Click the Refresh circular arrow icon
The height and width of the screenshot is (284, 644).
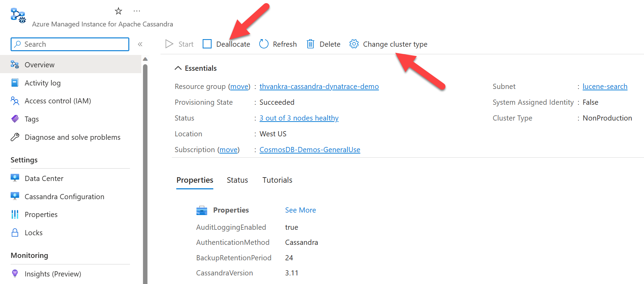264,44
